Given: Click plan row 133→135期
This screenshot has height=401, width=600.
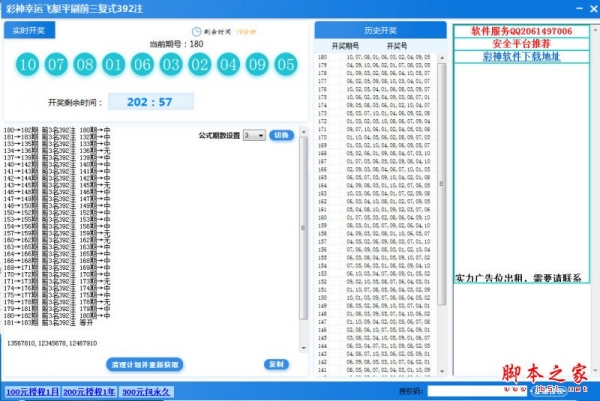Looking at the screenshot, I should point(57,144).
